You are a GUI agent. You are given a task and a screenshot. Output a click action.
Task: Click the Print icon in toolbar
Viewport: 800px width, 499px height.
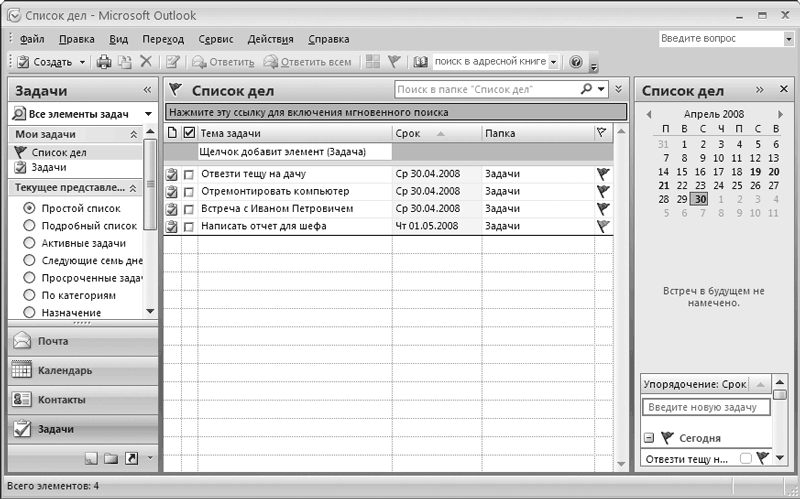pos(103,62)
